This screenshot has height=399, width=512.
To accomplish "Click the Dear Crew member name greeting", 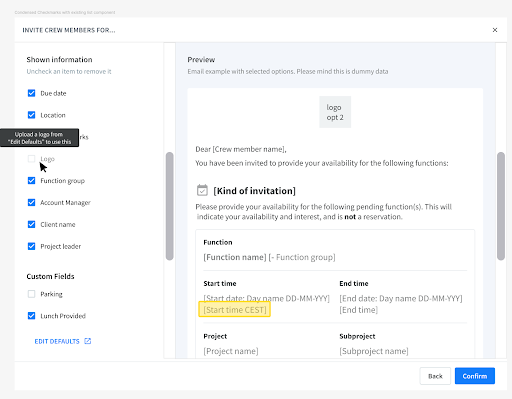I will tap(241, 149).
